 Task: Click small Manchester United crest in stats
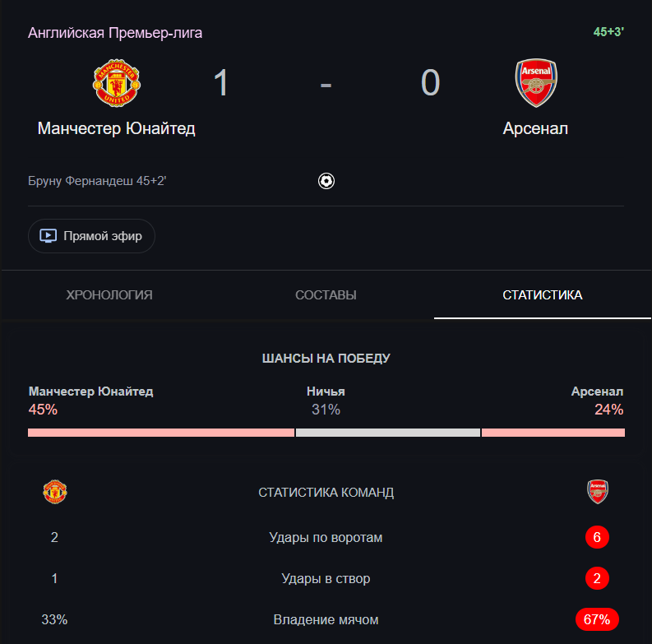[54, 492]
